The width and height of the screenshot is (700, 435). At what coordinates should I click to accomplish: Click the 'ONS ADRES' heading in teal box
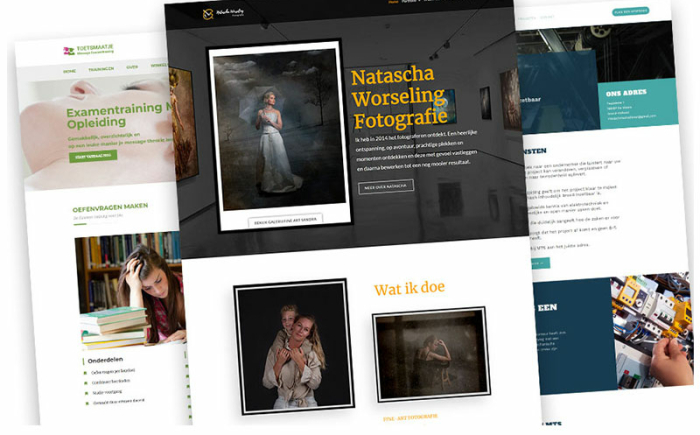point(626,93)
